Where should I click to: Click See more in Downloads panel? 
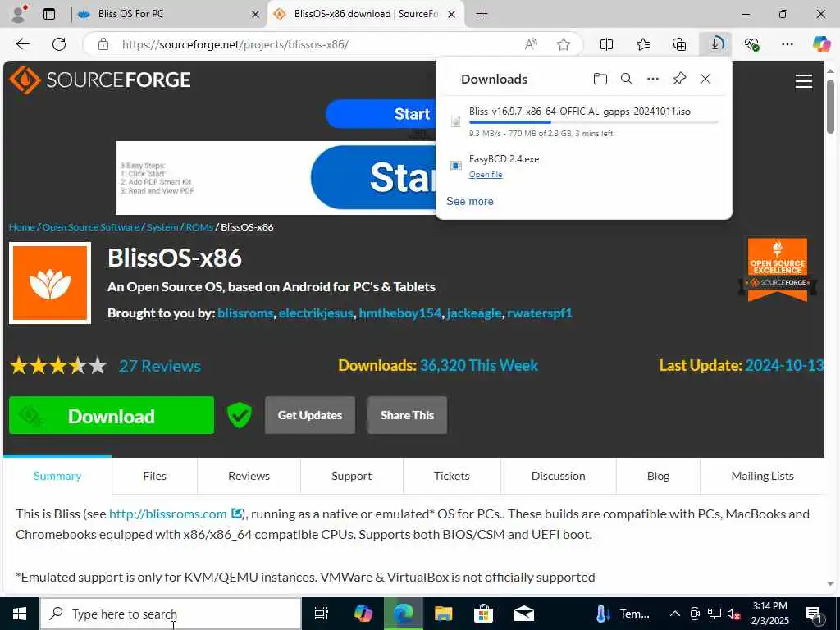(x=470, y=202)
